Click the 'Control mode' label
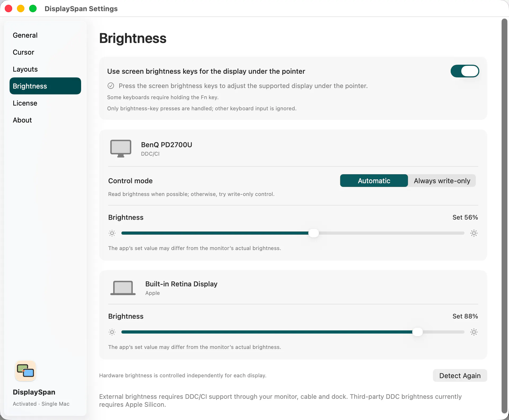 pos(130,181)
